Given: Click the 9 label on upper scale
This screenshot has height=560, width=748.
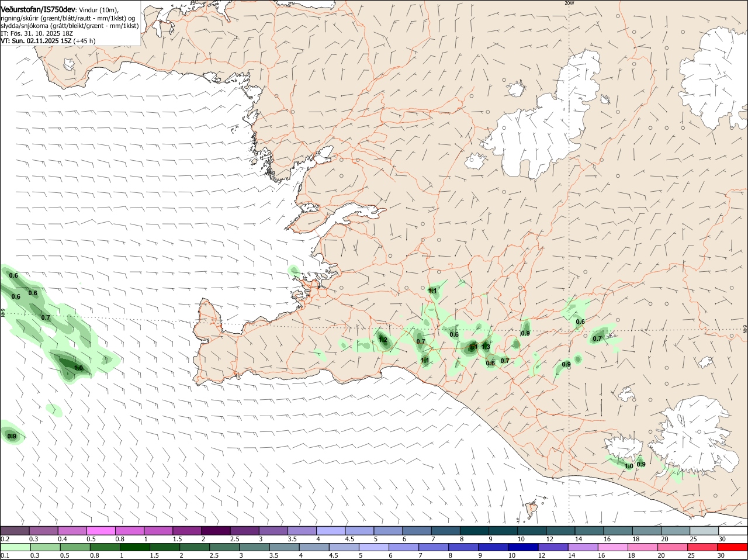Looking at the screenshot, I should tap(491, 538).
